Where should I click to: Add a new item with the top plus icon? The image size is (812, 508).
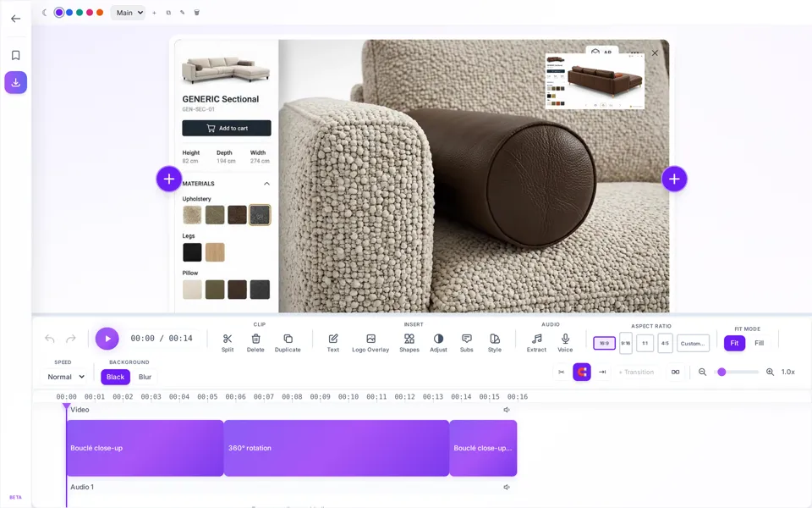(x=154, y=13)
